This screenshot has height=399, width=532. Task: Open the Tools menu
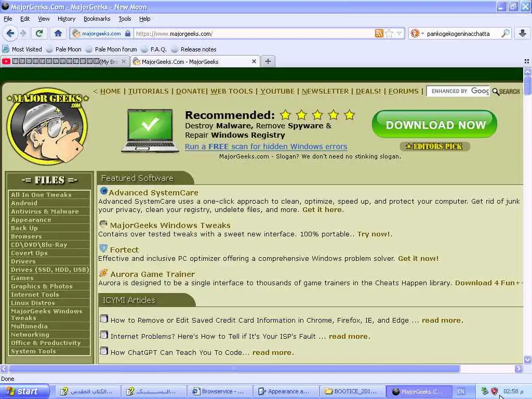125,19
